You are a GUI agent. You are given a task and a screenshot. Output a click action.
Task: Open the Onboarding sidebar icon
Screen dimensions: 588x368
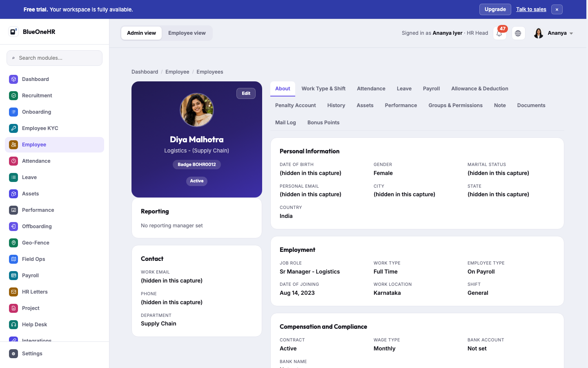13,112
